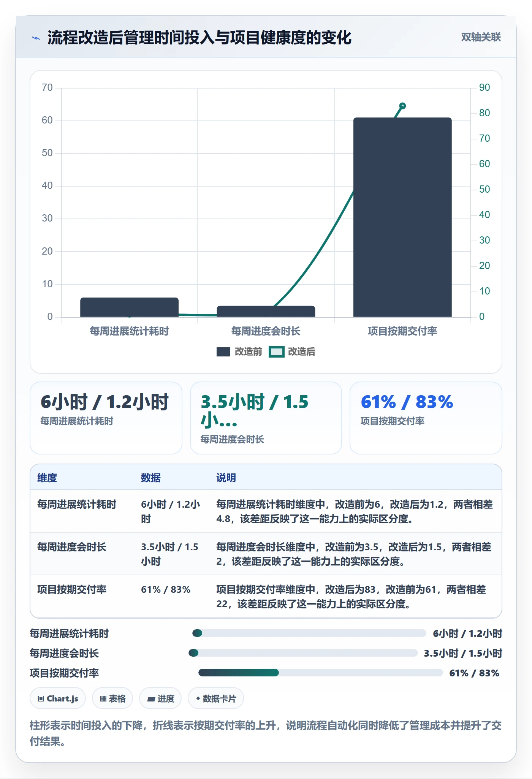
Task: Click the x-axis label 项目按期交付率
Action: [x=402, y=331]
